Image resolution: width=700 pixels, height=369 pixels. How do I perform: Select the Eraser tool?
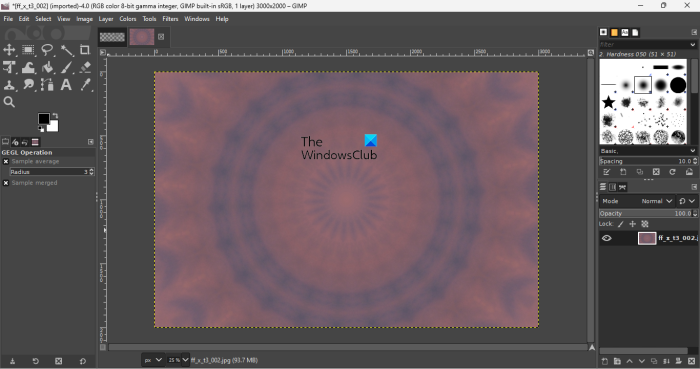pos(85,67)
